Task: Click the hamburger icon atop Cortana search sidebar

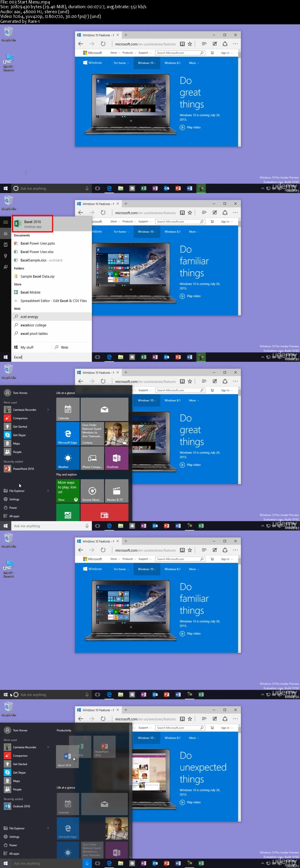Action: tap(5, 222)
